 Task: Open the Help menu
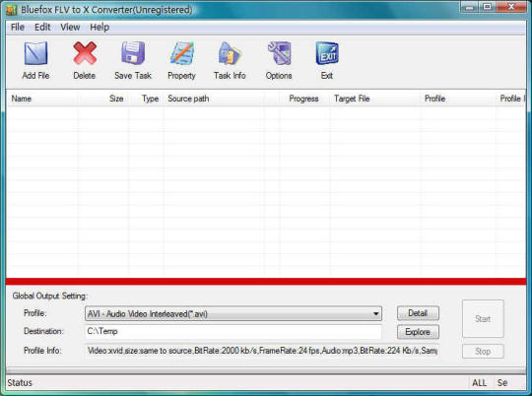tap(100, 28)
